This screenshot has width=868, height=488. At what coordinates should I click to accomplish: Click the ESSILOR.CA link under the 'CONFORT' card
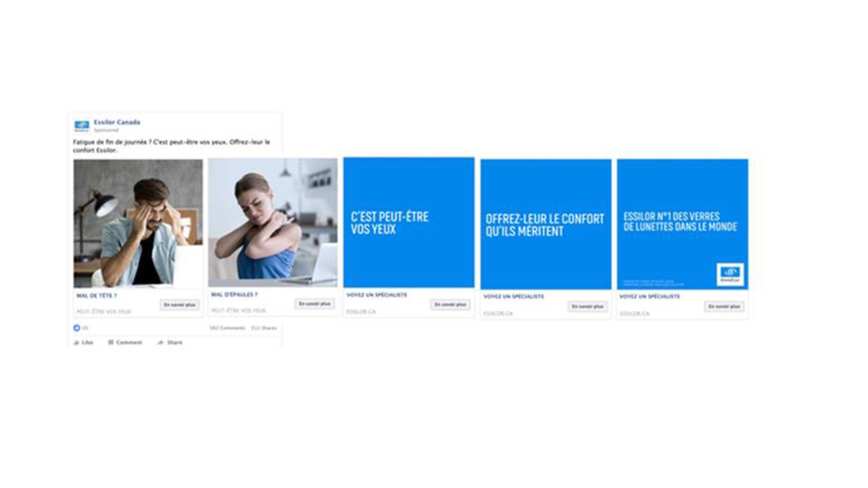pyautogui.click(x=498, y=314)
